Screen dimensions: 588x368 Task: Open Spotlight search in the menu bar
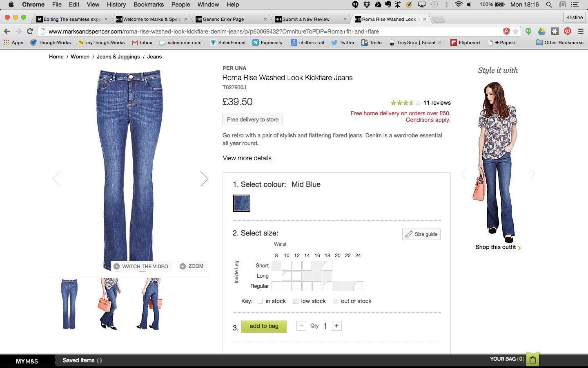549,4
